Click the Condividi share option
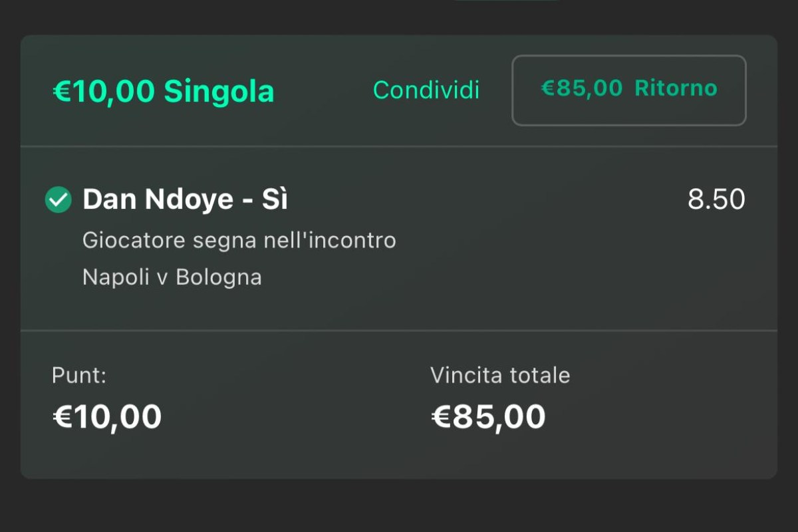This screenshot has height=532, width=798. pyautogui.click(x=426, y=90)
